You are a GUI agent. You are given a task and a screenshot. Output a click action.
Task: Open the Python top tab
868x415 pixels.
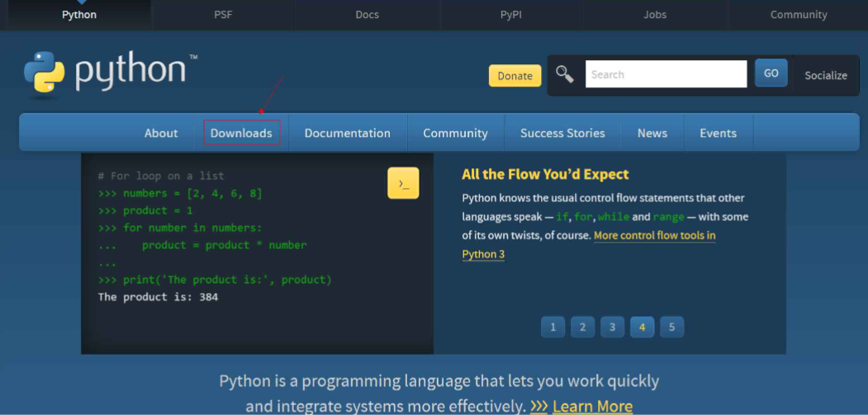point(79,15)
